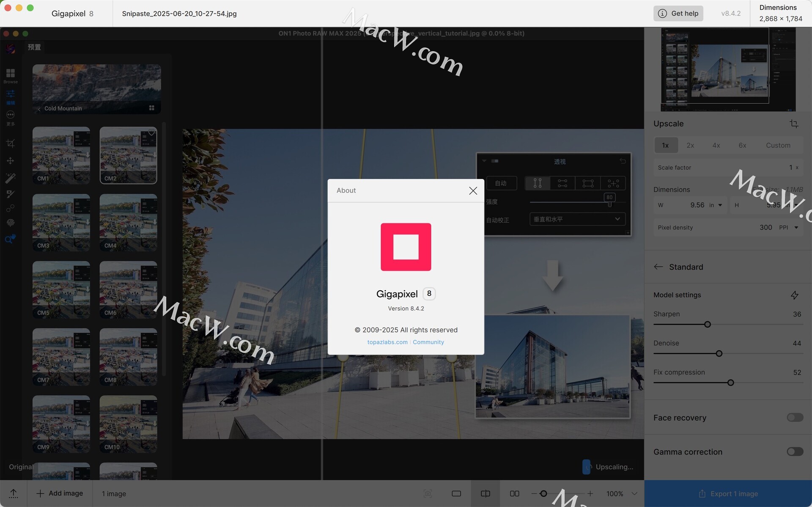Viewport: 812px width, 507px height.
Task: Click the zoom out minus icon
Action: (534, 493)
